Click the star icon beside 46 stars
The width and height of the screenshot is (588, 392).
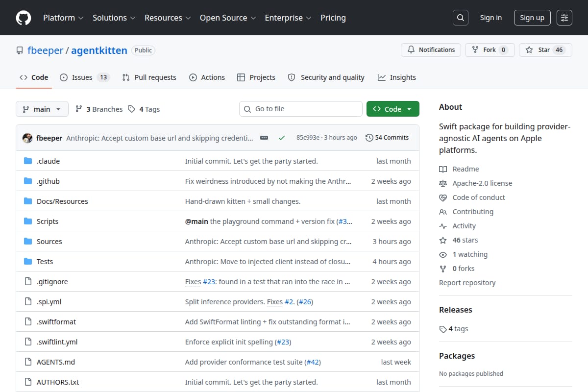click(x=443, y=240)
